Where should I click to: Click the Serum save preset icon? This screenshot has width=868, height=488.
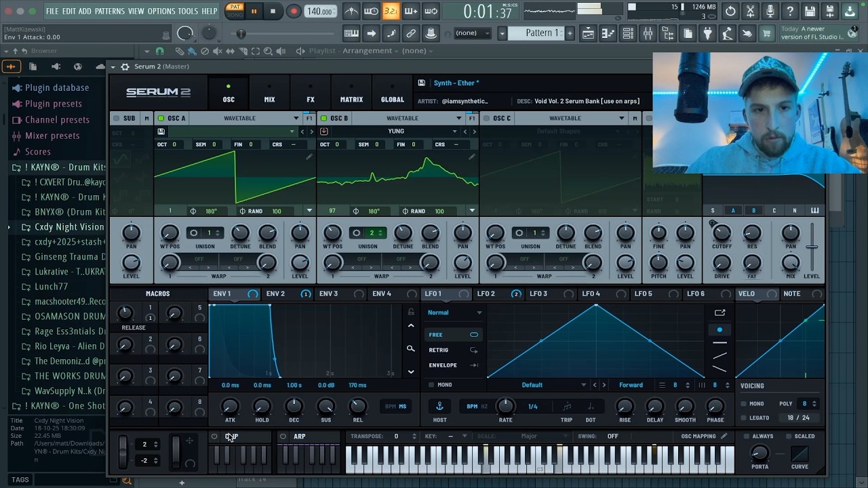tap(421, 83)
